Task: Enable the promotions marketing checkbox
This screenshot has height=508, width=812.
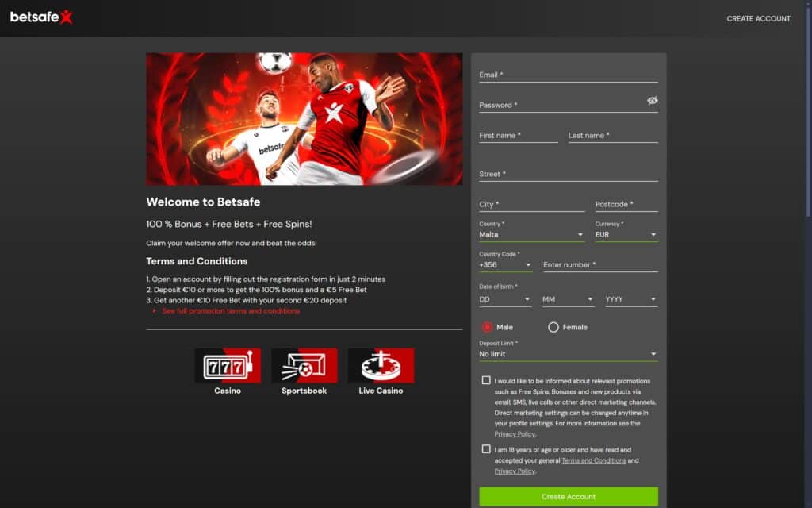Action: click(x=487, y=380)
